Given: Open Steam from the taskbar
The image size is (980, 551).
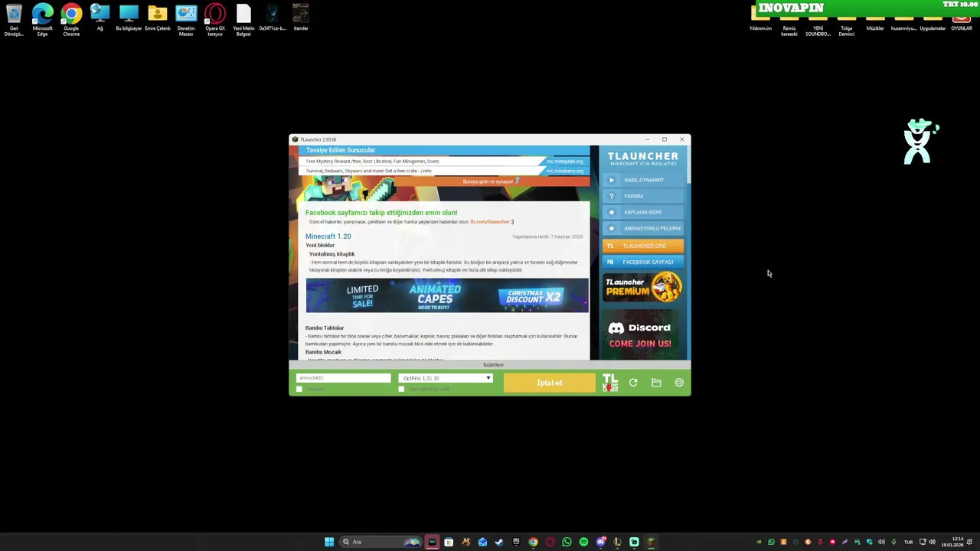Looking at the screenshot, I should pos(499,542).
